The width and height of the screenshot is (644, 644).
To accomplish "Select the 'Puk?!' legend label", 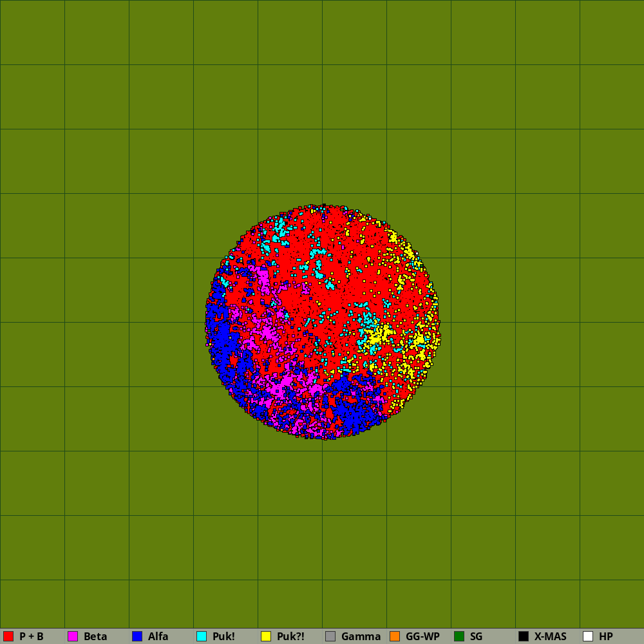I will pyautogui.click(x=291, y=636).
